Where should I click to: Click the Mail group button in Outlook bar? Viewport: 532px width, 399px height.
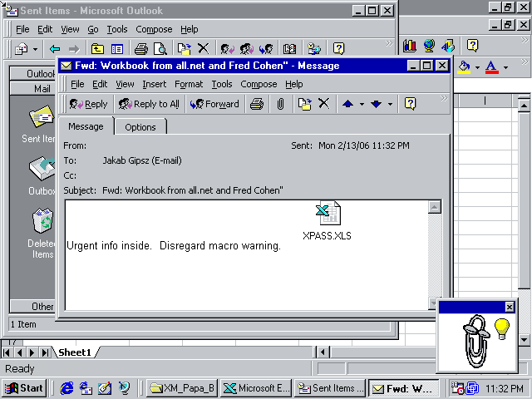(33, 89)
